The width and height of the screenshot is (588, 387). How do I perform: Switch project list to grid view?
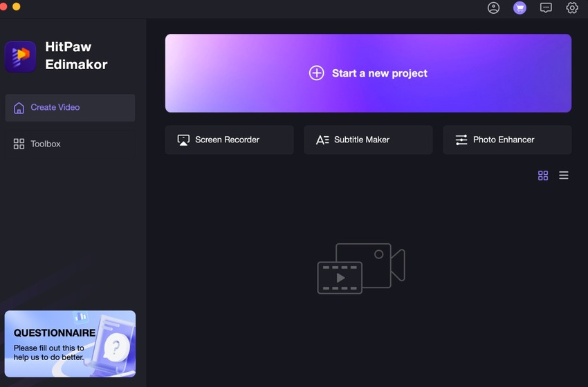[542, 176]
